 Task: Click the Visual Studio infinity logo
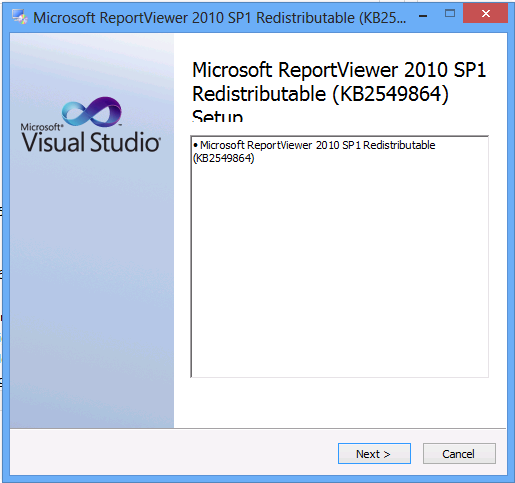click(92, 112)
